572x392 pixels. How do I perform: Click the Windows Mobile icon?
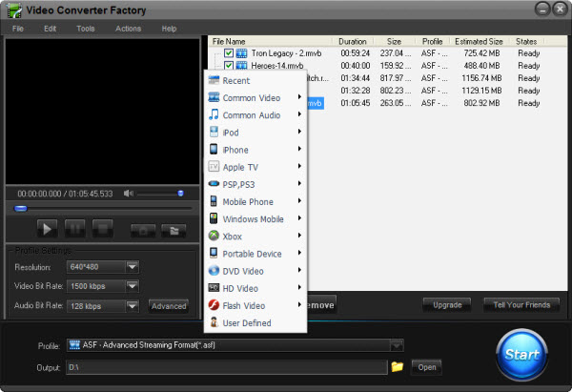214,218
